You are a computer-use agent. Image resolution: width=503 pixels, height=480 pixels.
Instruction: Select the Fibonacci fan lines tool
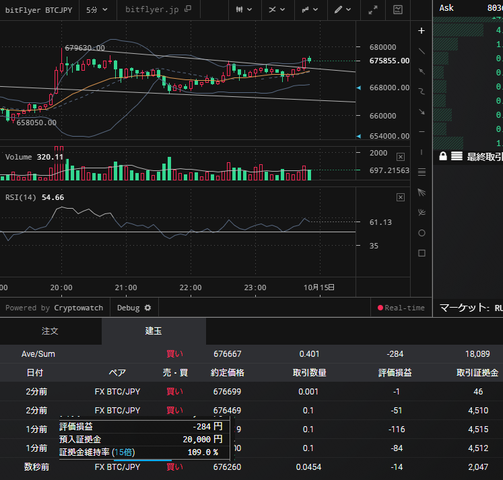[x=421, y=192]
